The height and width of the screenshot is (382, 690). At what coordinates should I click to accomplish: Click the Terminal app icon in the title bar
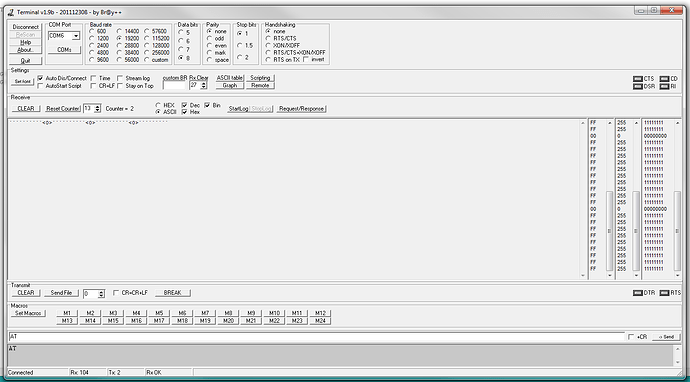(11, 12)
